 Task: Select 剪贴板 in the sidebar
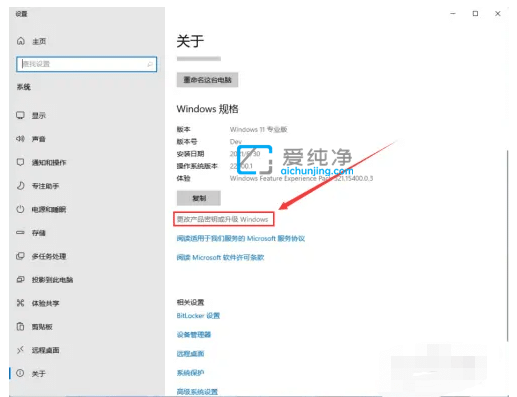(42, 327)
